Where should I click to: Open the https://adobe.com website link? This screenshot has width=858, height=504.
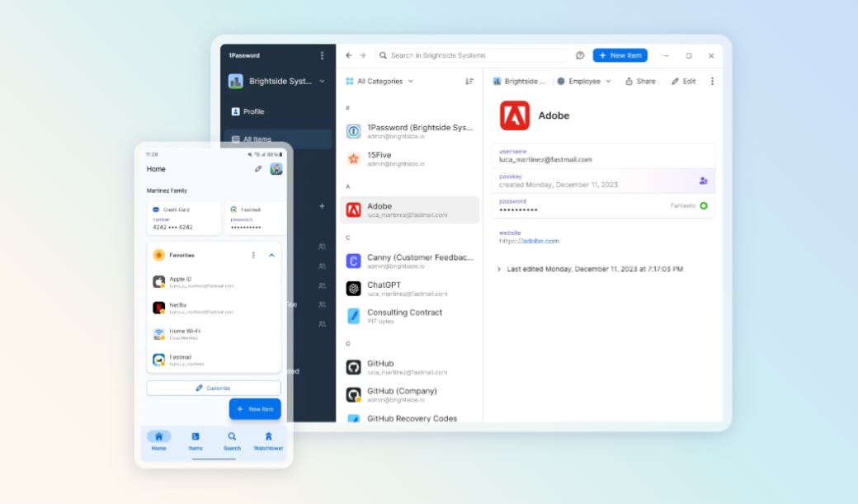tap(536, 240)
